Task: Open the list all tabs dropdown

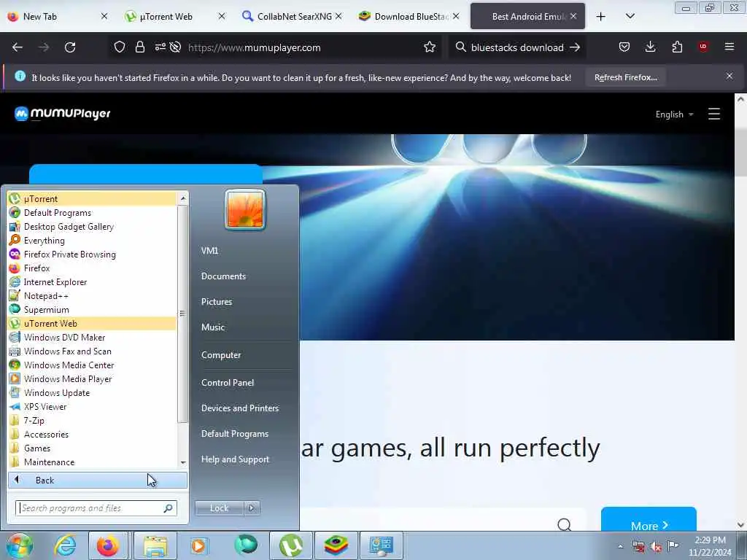Action: [x=630, y=16]
